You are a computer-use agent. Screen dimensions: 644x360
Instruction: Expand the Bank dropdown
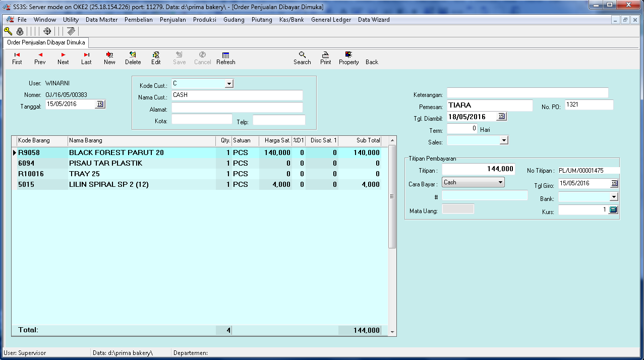pyautogui.click(x=614, y=197)
